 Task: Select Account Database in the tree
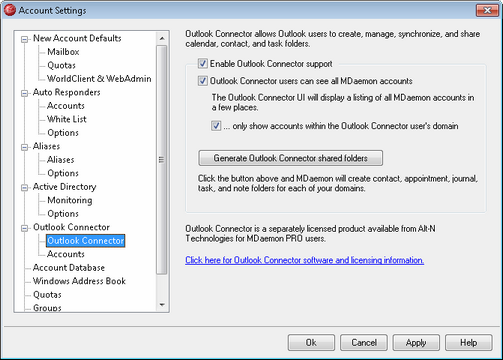coord(69,267)
